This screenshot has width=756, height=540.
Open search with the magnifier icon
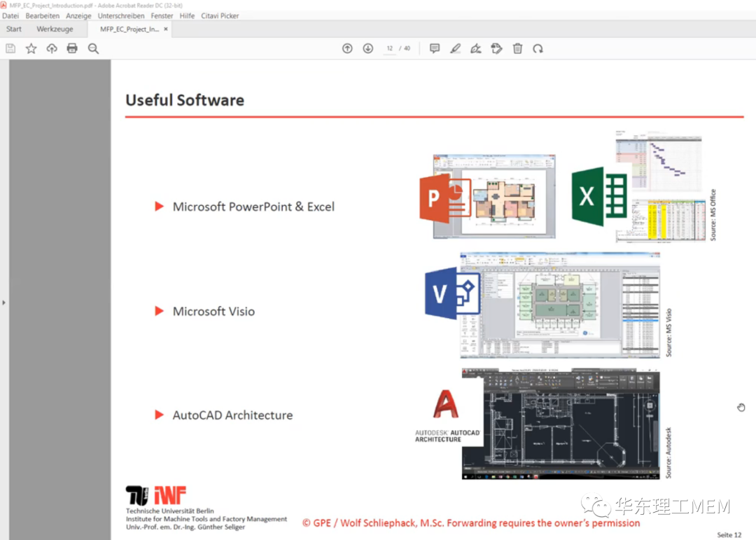pos(94,48)
